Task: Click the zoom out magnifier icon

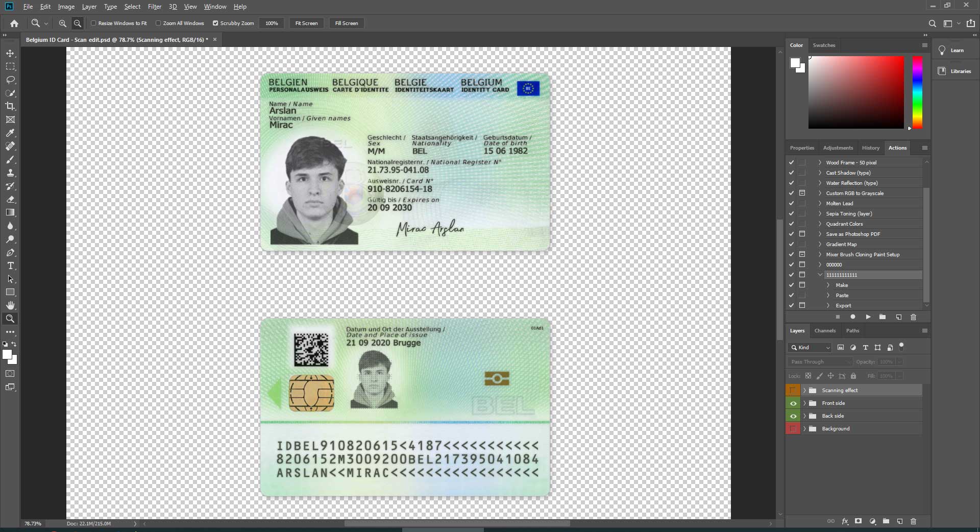Action: point(78,23)
